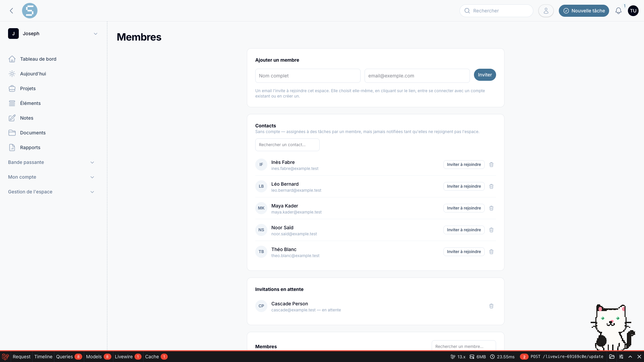Image resolution: width=644 pixels, height=362 pixels.
Task: Open debugbar Livewire tab
Action: (128, 357)
